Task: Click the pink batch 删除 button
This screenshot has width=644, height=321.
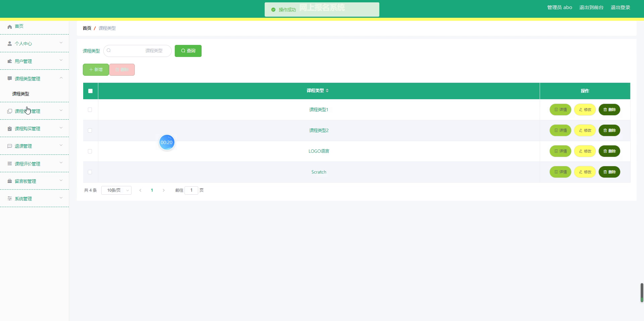Action: pyautogui.click(x=122, y=70)
